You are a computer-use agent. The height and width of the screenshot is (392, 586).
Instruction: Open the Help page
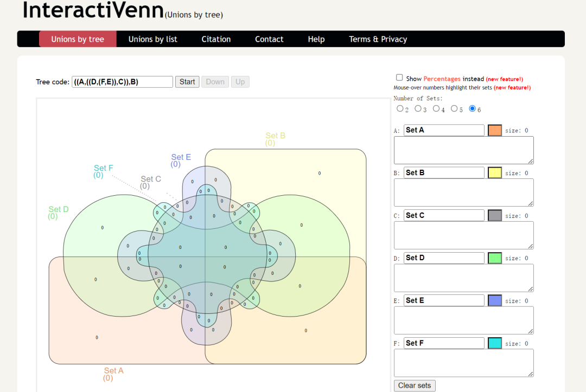tap(316, 39)
